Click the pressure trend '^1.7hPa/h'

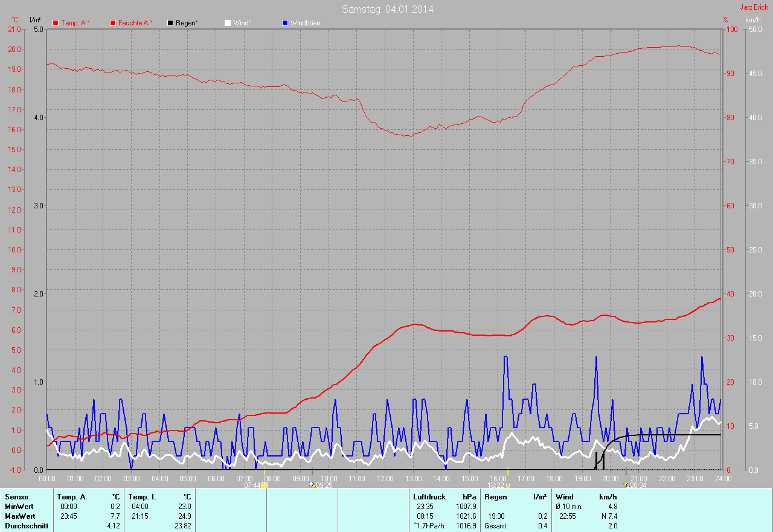pos(429,525)
